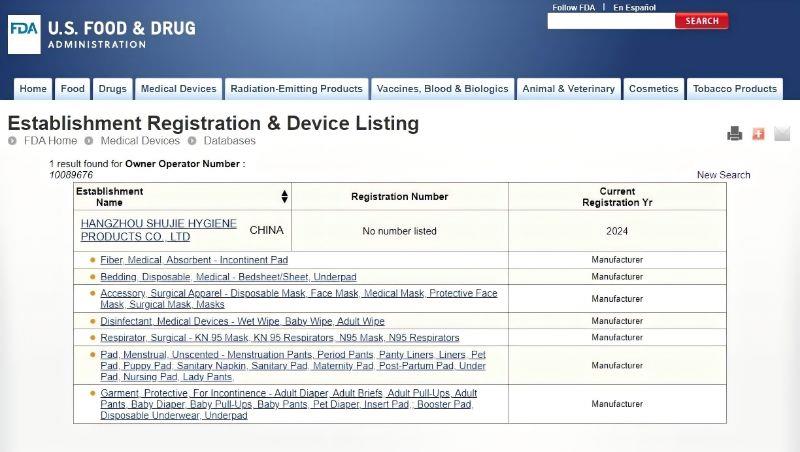Open the Home tab

point(33,89)
